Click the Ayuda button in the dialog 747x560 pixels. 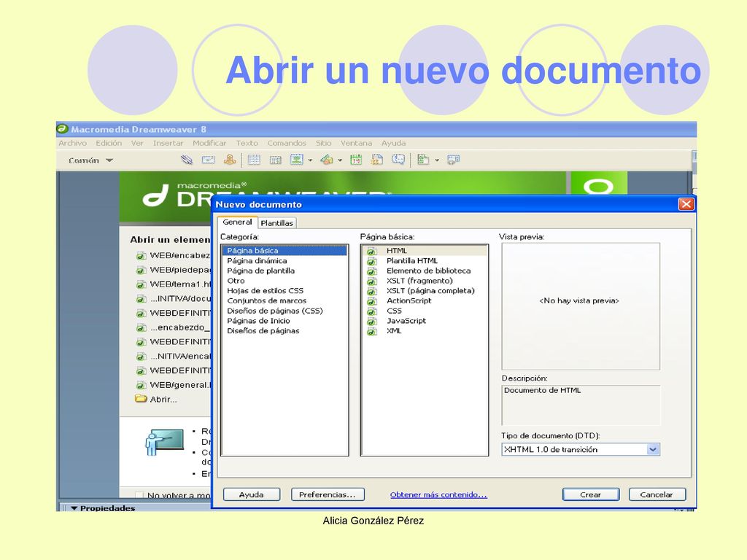pyautogui.click(x=251, y=495)
